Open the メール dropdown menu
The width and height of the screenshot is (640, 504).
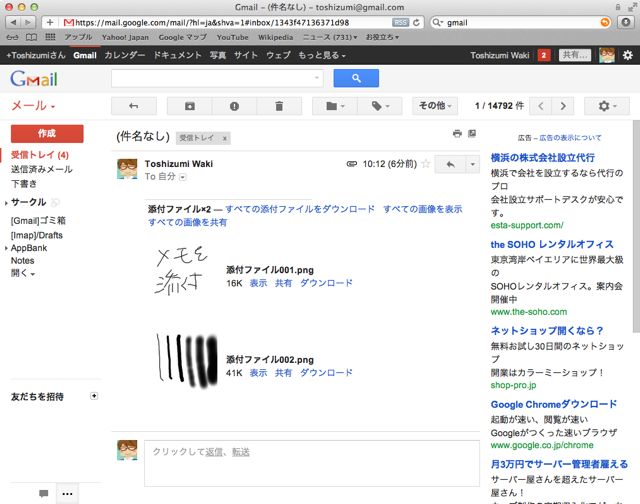[x=33, y=106]
